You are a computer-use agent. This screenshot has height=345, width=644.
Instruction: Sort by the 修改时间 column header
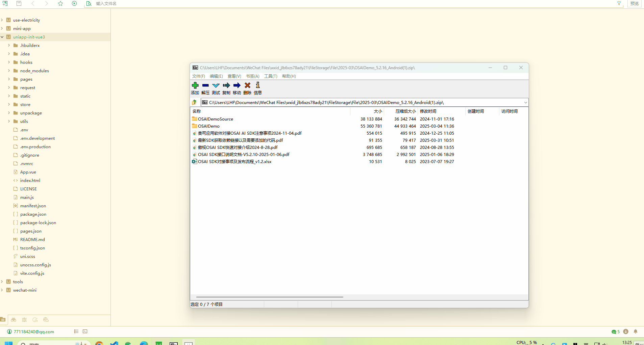click(x=428, y=111)
